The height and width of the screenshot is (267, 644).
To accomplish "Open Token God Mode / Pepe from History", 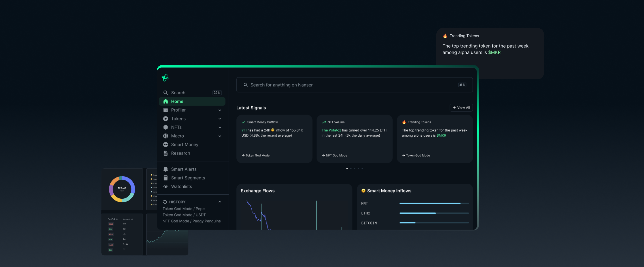I will coord(184,209).
